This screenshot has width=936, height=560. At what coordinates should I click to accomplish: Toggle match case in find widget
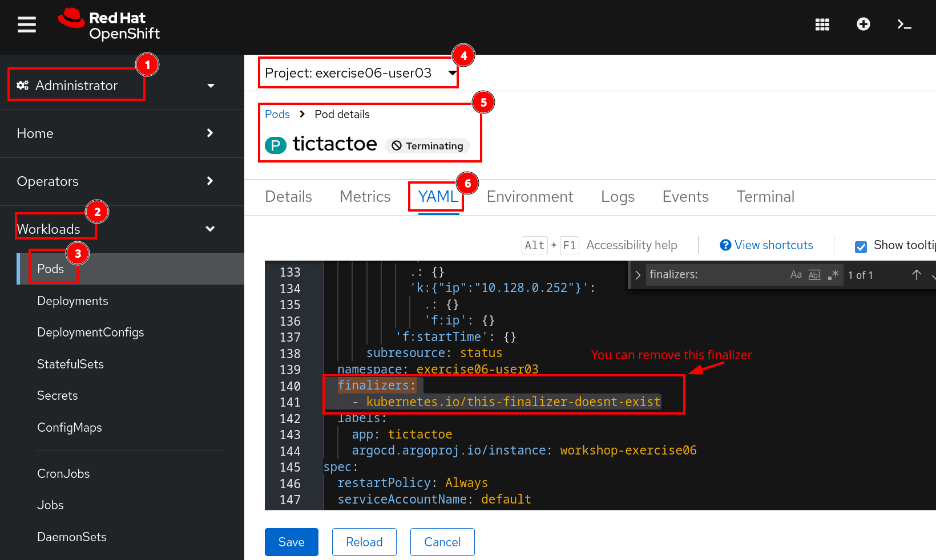click(796, 275)
